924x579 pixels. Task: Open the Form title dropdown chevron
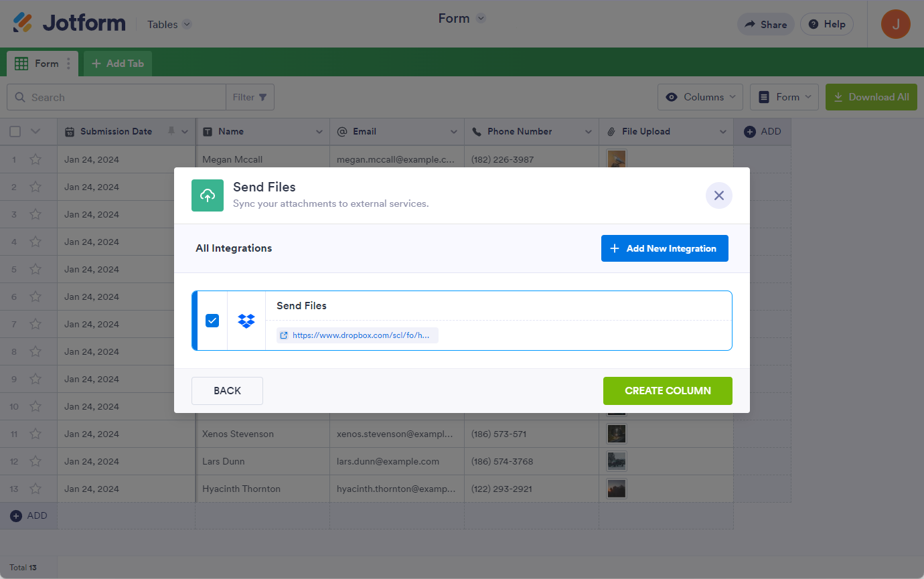click(481, 19)
